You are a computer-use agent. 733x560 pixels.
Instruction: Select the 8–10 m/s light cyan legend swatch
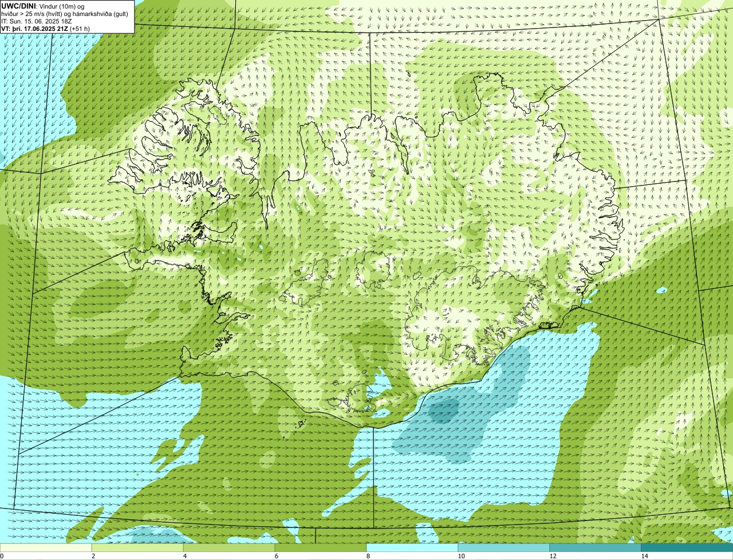pyautogui.click(x=412, y=547)
